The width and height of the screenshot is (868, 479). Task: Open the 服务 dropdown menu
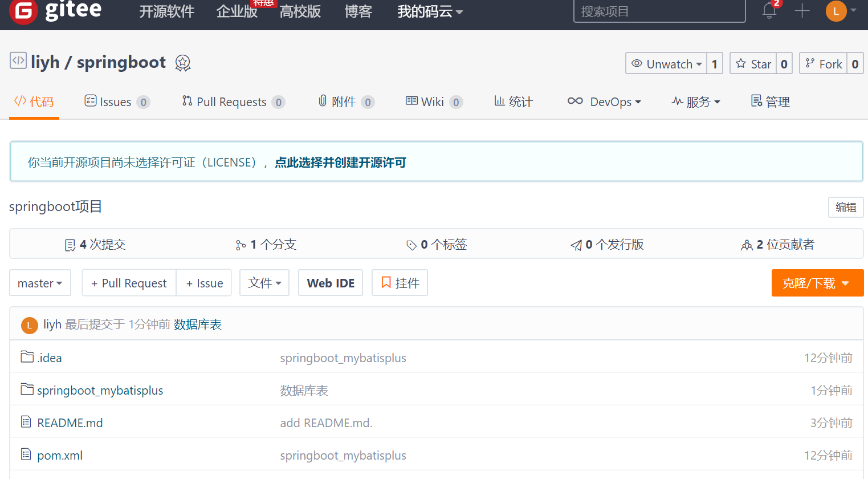(x=696, y=102)
